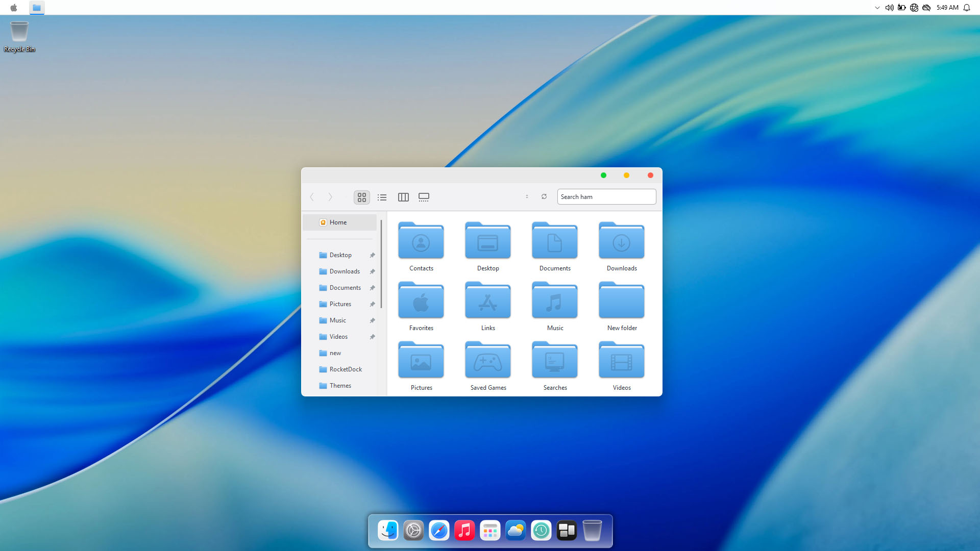
Task: Go forward with the right chevron
Action: 330,197
